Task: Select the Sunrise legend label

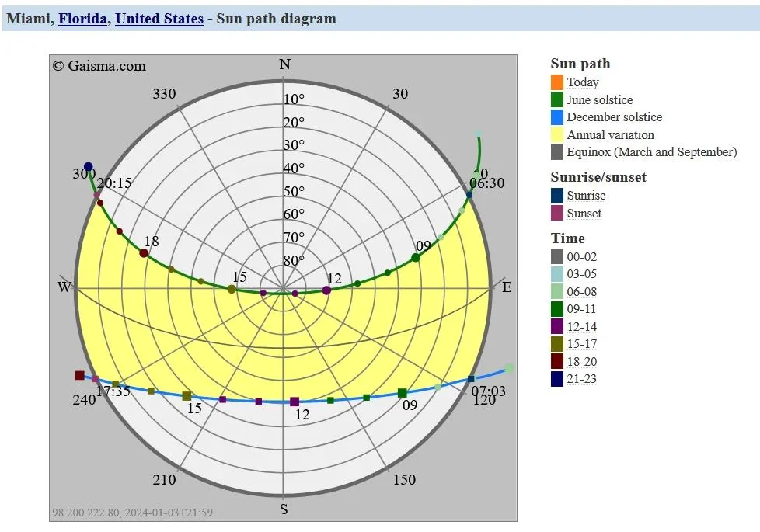Action: tap(586, 196)
